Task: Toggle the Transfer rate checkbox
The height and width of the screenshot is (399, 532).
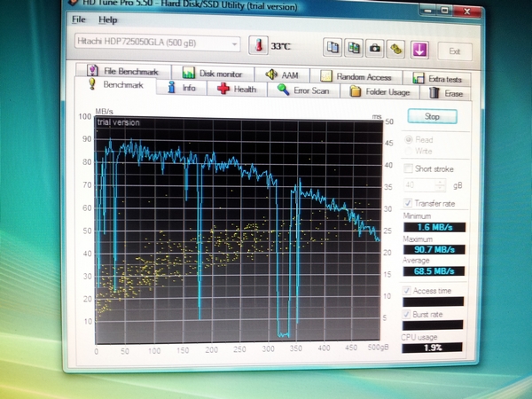Action: click(408, 203)
